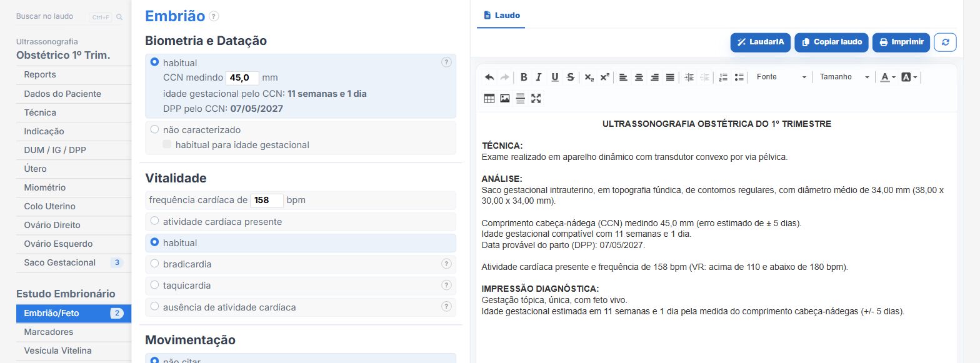Toggle underline formatting in the toolbar
The height and width of the screenshot is (363, 980).
click(x=554, y=77)
